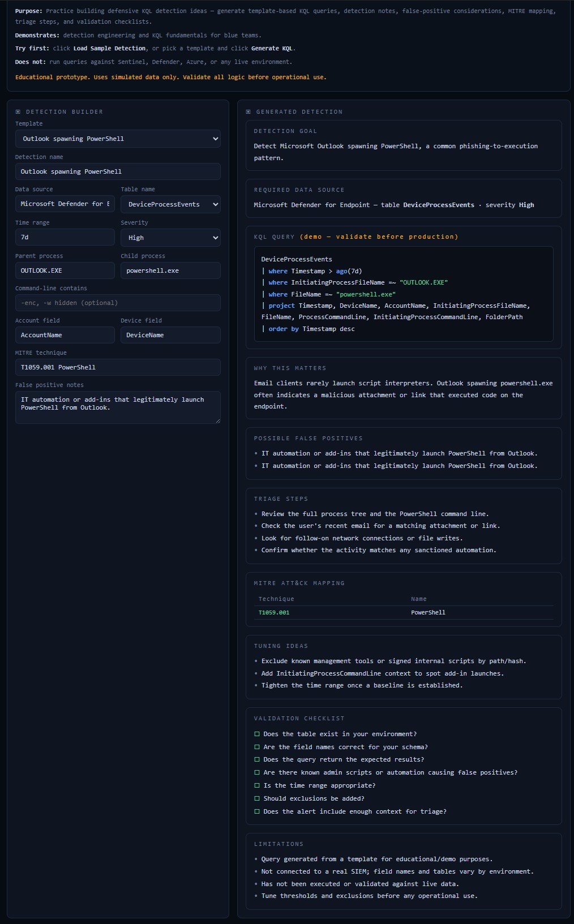Click the Account field input AccountName

pos(65,335)
